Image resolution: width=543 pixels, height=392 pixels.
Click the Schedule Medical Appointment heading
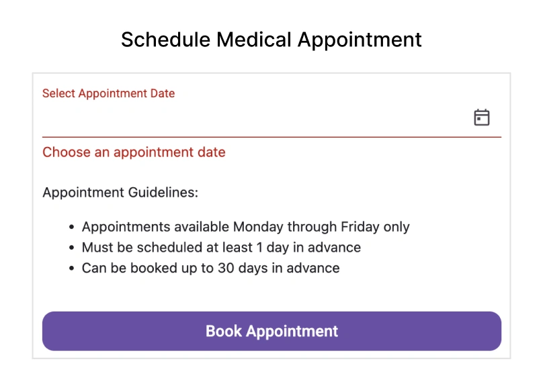[271, 40]
